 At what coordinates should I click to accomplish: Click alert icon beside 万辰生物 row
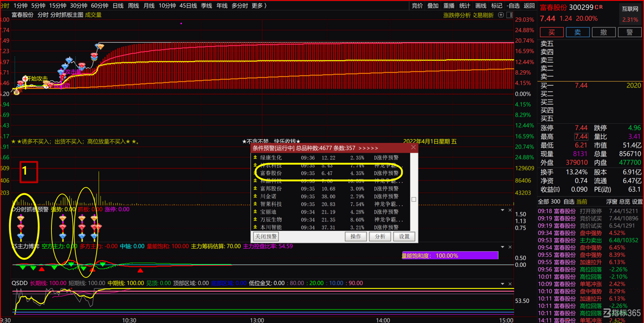coord(255,219)
